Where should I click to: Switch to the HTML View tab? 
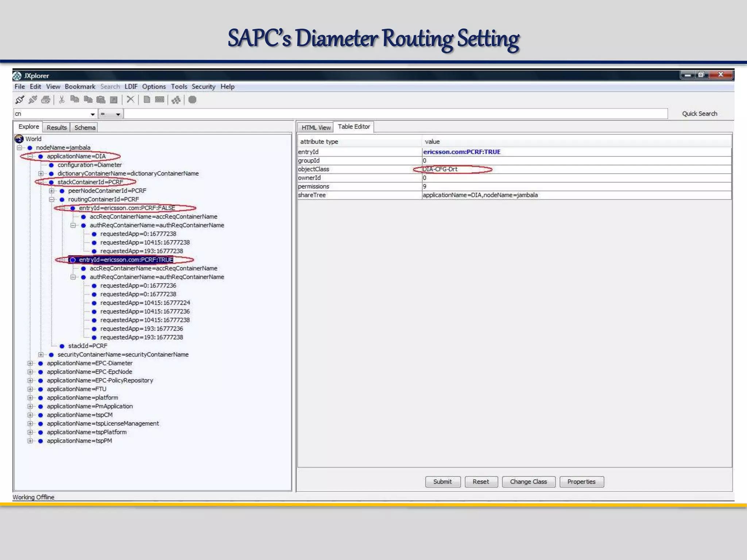316,128
